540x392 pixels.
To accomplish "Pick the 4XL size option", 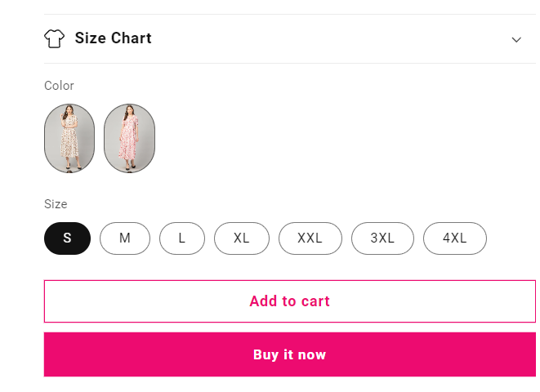I will coord(454,238).
